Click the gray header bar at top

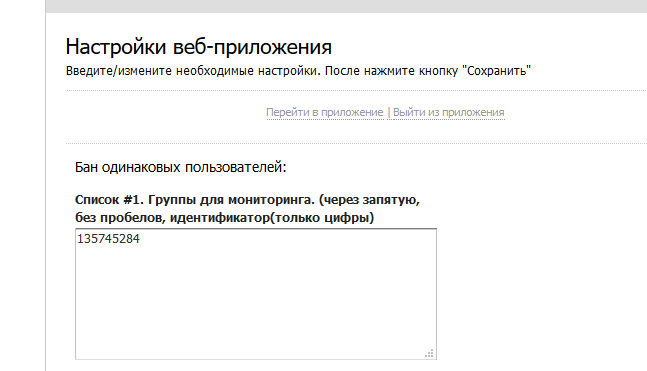pos(346,6)
